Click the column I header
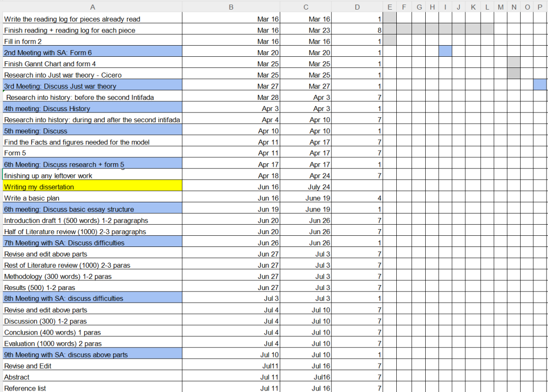Image resolution: width=548 pixels, height=392 pixels. pos(445,7)
